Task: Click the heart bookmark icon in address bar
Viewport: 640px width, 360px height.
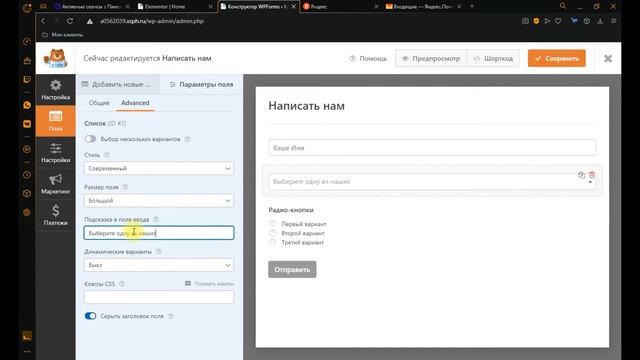Action: pos(558,21)
